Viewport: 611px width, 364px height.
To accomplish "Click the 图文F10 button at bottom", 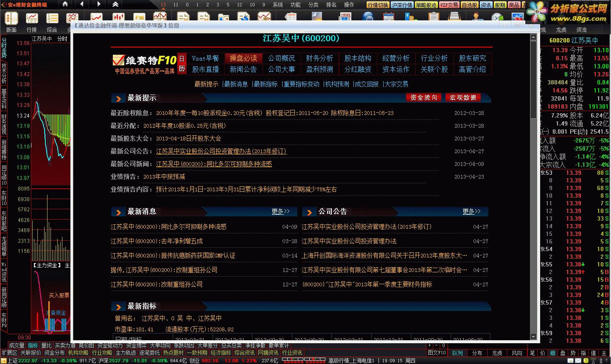I will coord(437,353).
